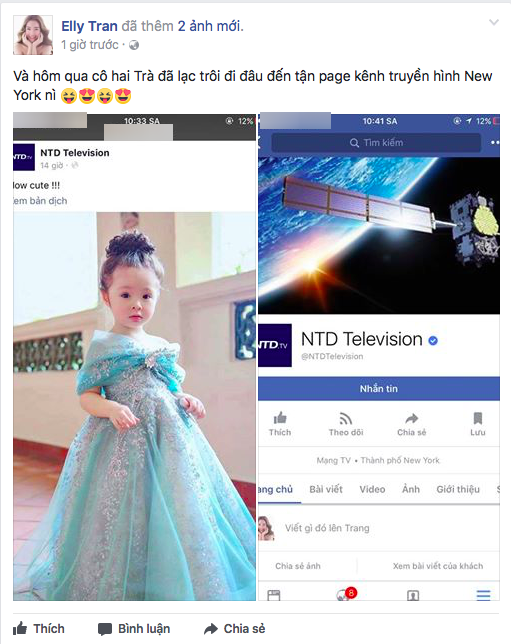Share the post with Chia sẻ arrow
This screenshot has height=644, width=511.
point(235,628)
